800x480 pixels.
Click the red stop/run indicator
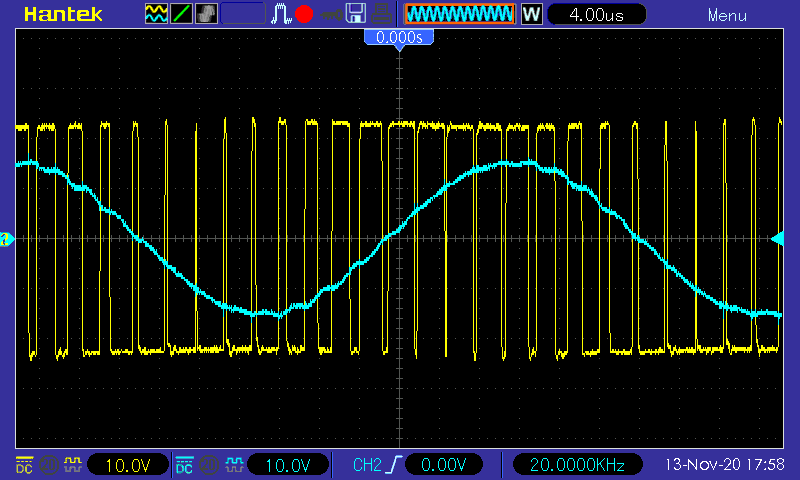coord(304,14)
